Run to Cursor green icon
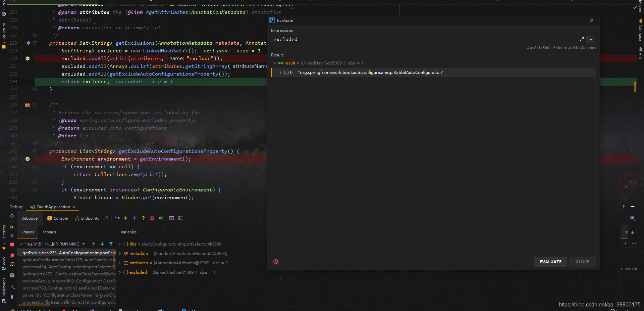Image resolution: width=644 pixels, height=311 pixels. point(161,218)
